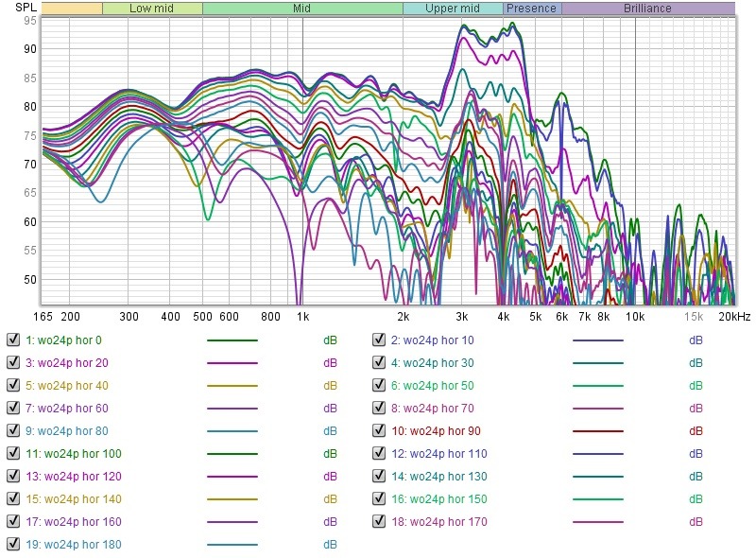This screenshot has height=558, width=756.
Task: Select the 'Presence' frequency band label
Action: click(x=531, y=9)
